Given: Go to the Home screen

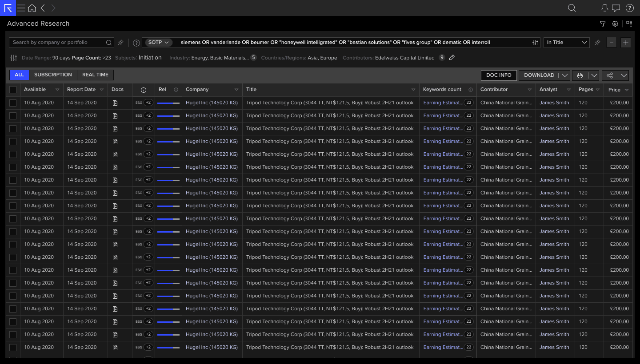Looking at the screenshot, I should [x=32, y=8].
